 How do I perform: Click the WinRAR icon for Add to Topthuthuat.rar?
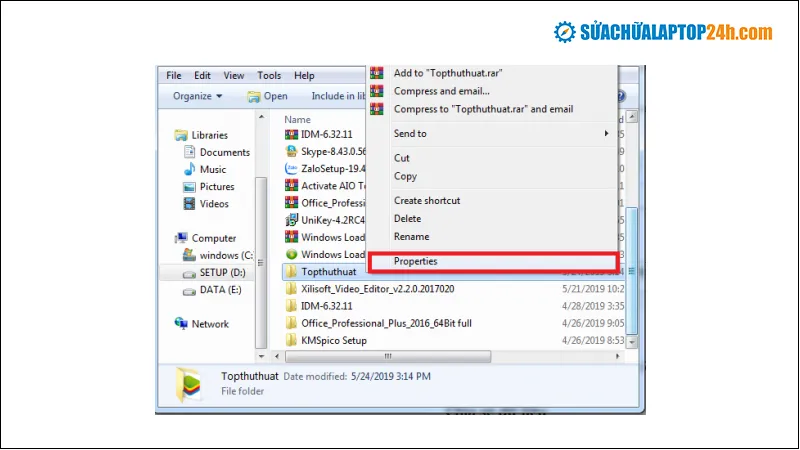(377, 73)
